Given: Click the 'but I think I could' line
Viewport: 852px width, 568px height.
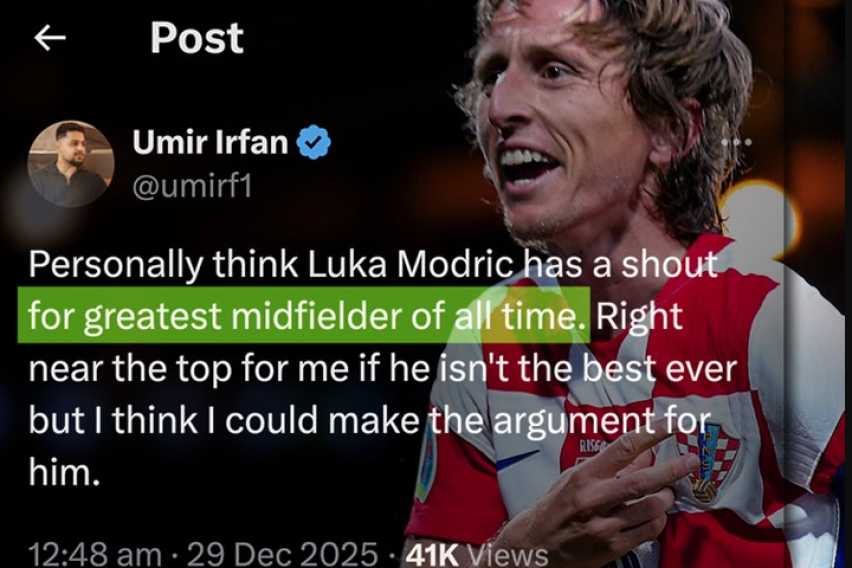Looking at the screenshot, I should coord(173,420).
